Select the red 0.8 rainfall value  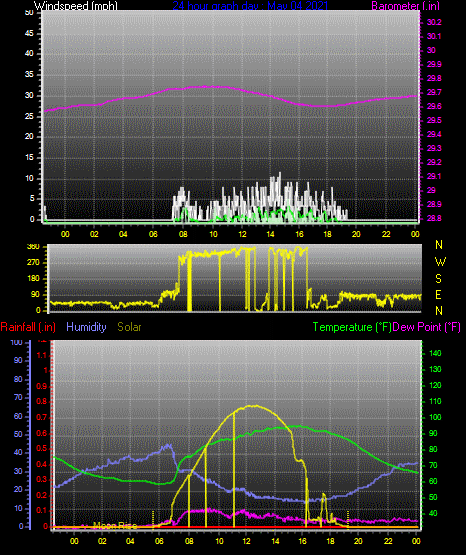42,402
